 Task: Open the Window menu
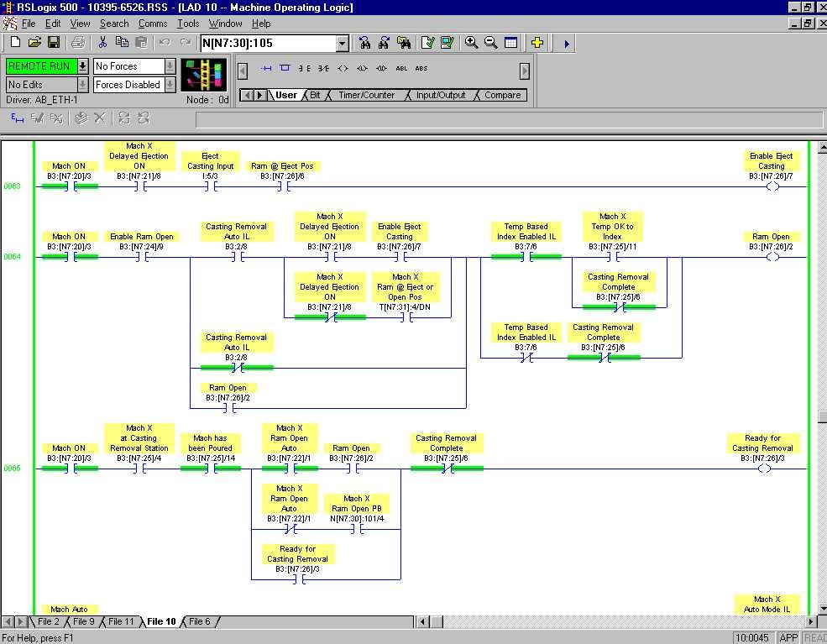(x=225, y=24)
